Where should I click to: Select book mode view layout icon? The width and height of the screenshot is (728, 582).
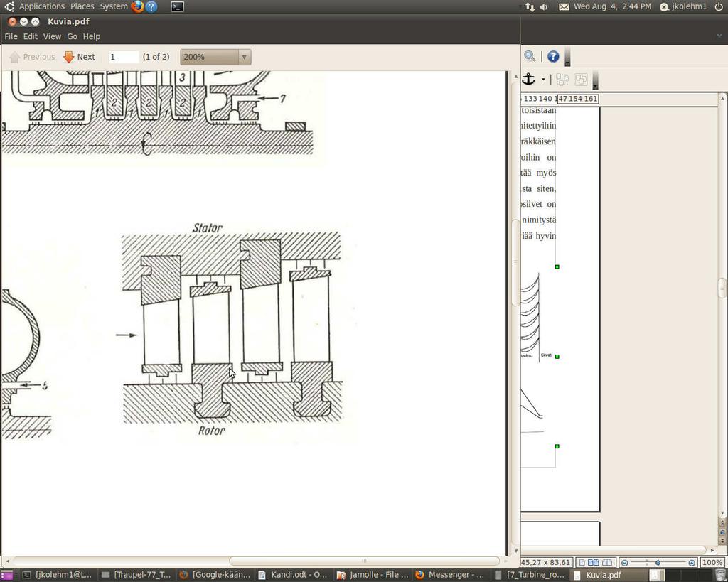point(607,563)
